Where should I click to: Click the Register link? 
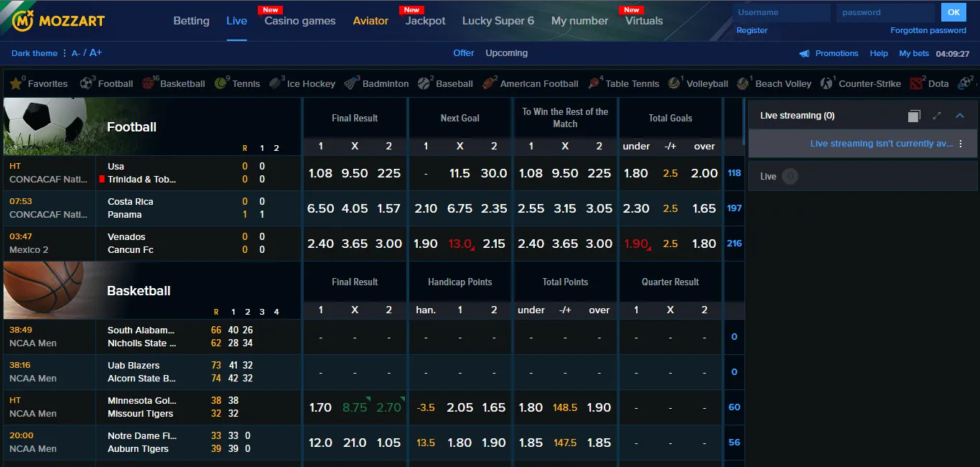coord(752,30)
